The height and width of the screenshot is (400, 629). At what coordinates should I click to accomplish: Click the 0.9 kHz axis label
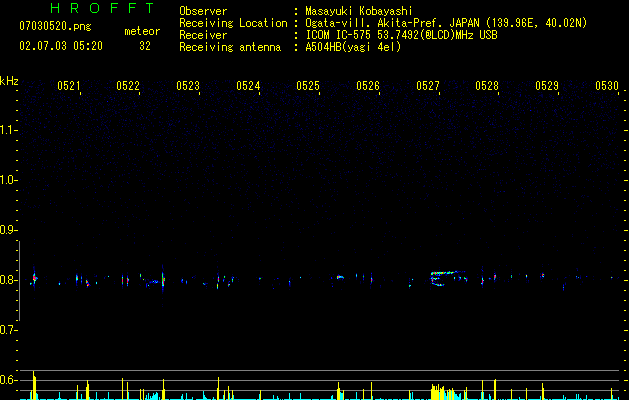coord(8,230)
